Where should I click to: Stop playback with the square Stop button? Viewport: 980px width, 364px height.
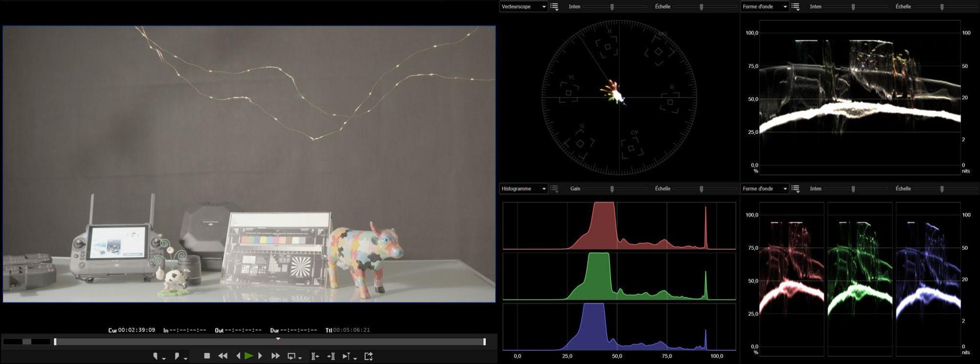tap(207, 356)
